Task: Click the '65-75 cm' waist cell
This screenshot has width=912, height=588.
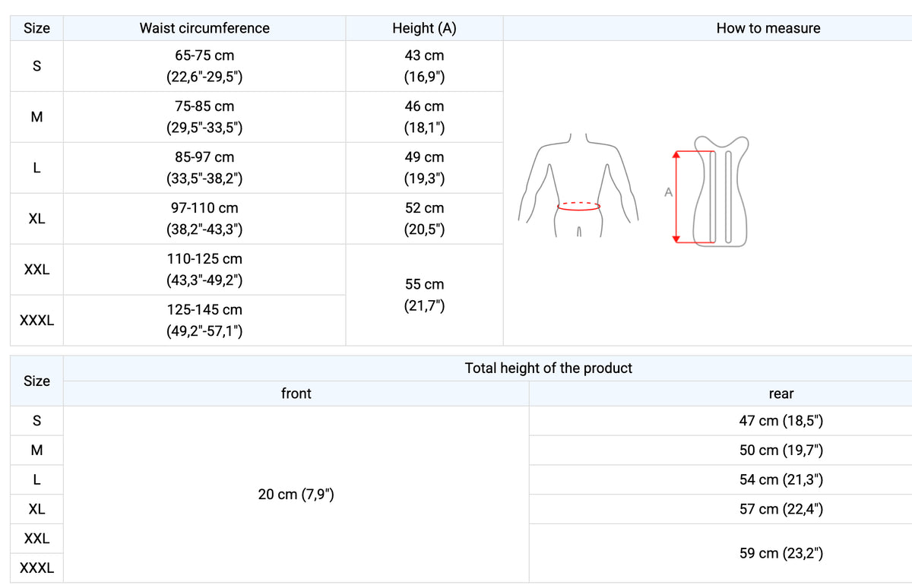Action: click(x=204, y=55)
